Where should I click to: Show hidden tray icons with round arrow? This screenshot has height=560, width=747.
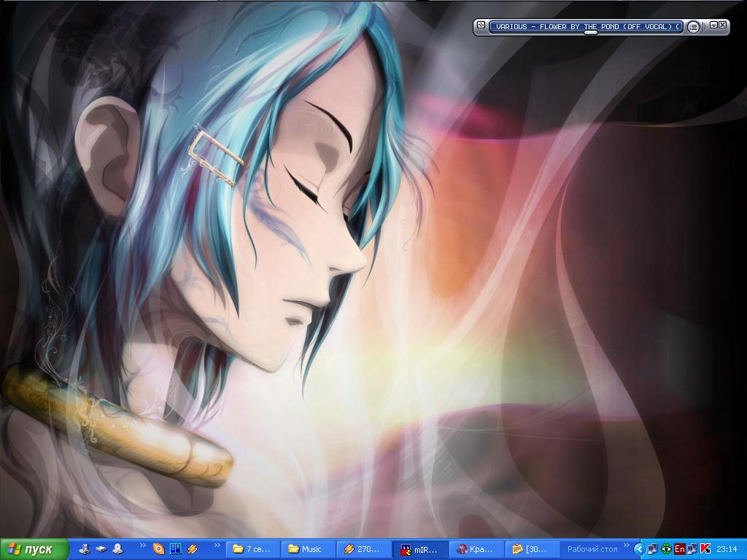pos(640,549)
